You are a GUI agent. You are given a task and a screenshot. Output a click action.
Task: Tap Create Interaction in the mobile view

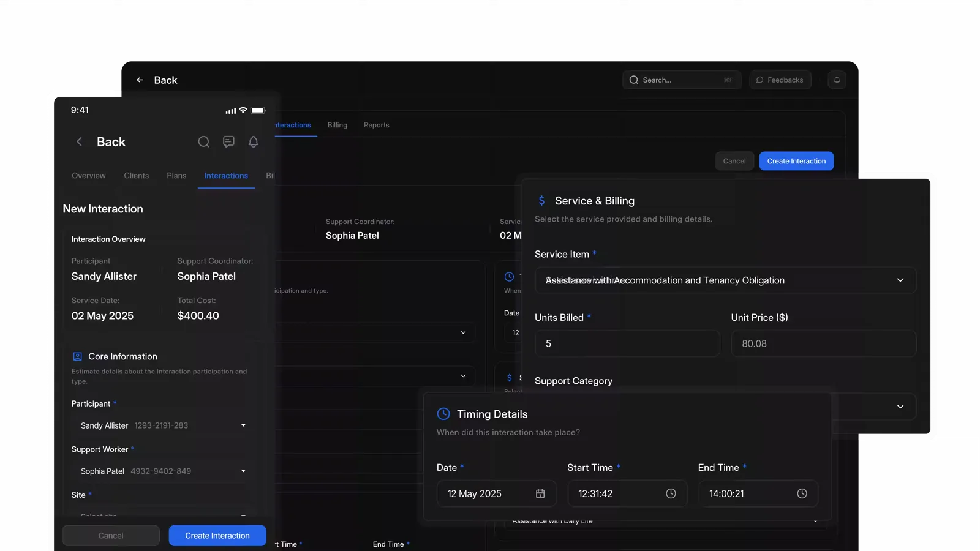(217, 536)
